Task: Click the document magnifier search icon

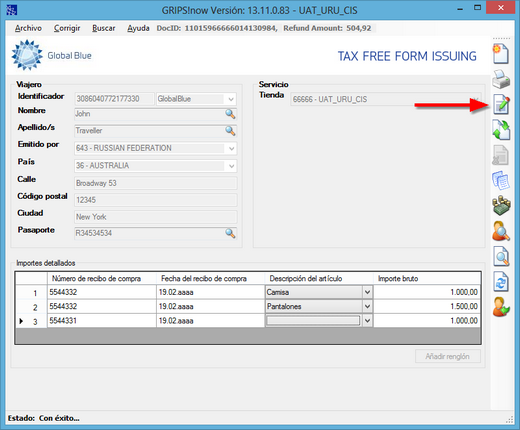Action: pyautogui.click(x=501, y=256)
